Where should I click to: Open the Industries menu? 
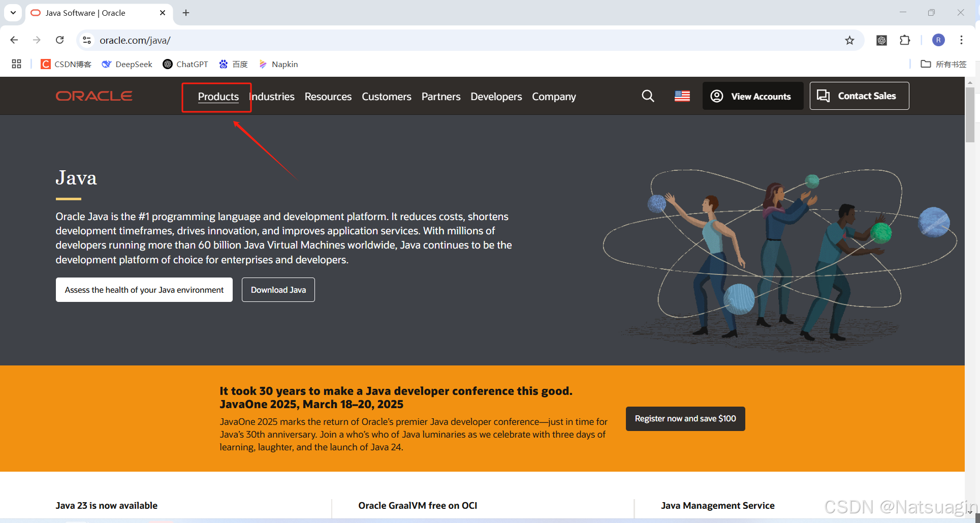pos(272,97)
